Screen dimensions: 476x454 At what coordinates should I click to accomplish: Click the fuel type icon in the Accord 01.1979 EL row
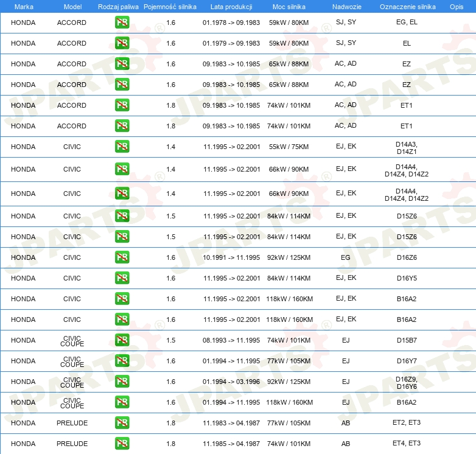coord(122,43)
